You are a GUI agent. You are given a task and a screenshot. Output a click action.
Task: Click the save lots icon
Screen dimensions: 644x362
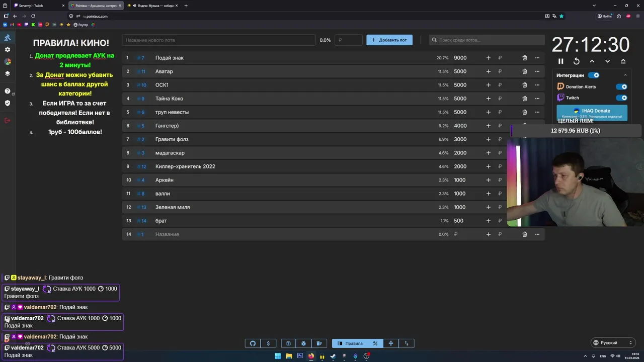coord(288,343)
